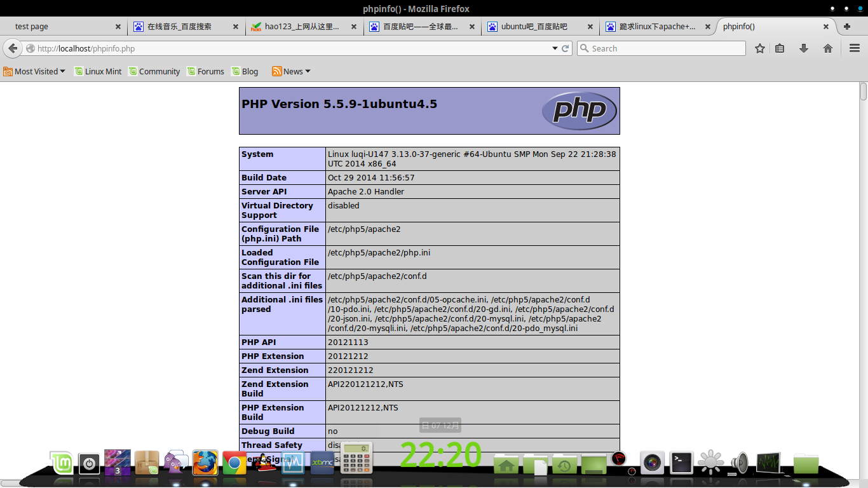
Task: Open Forums bookmark
Action: (x=205, y=71)
